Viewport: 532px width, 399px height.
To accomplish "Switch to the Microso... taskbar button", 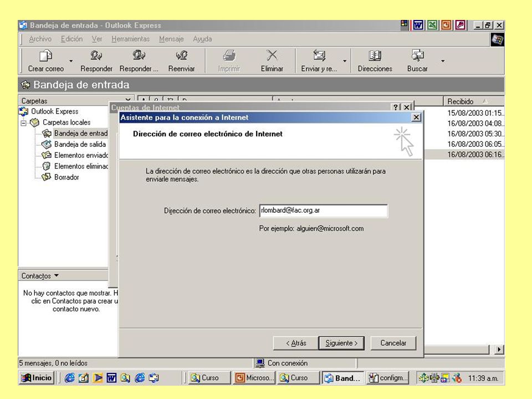I will tap(254, 377).
